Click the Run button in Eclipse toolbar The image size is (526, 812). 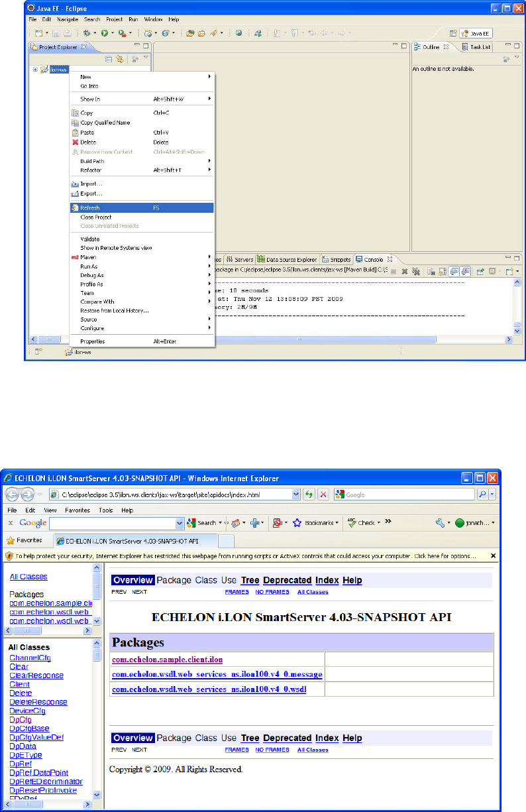click(x=104, y=32)
